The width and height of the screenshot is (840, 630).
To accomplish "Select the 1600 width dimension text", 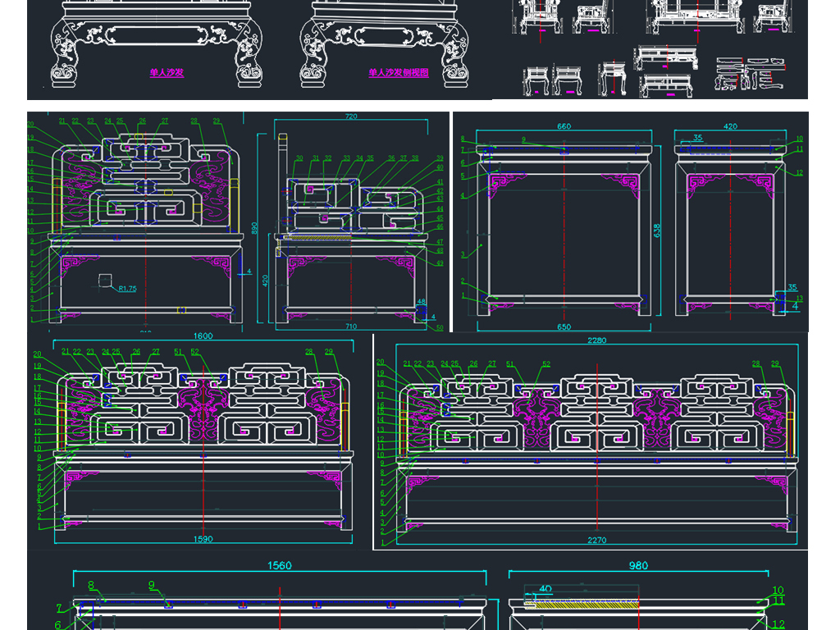I will 203,336.
